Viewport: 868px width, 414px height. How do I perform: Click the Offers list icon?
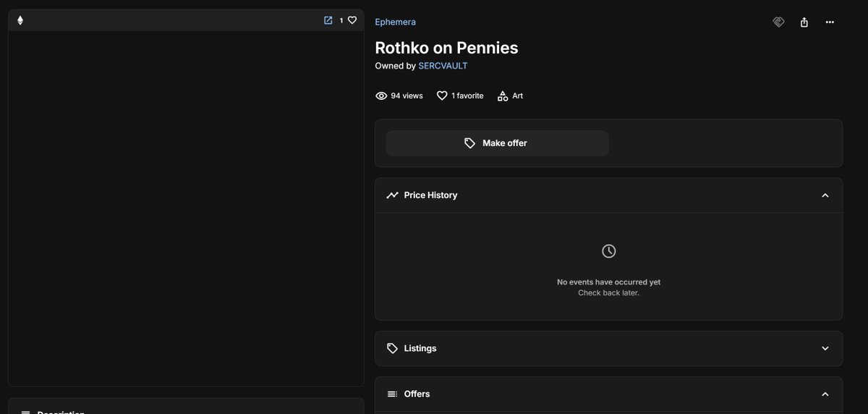392,394
